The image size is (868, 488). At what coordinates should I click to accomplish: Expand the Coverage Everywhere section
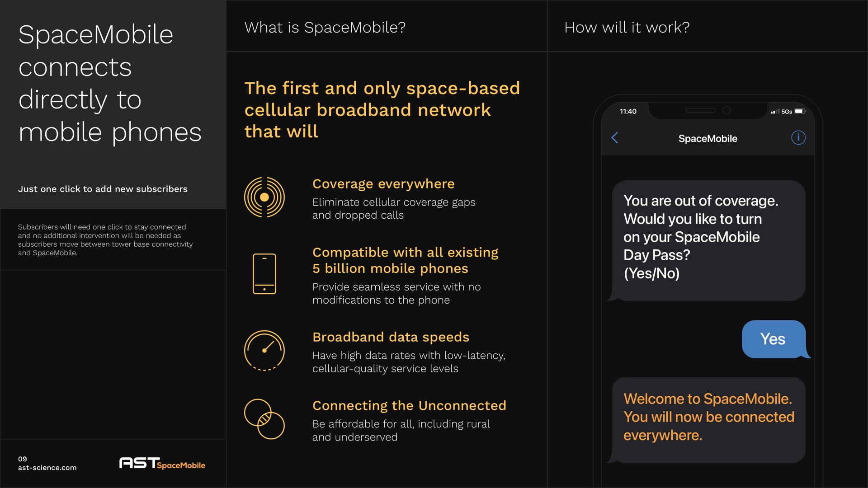click(382, 183)
